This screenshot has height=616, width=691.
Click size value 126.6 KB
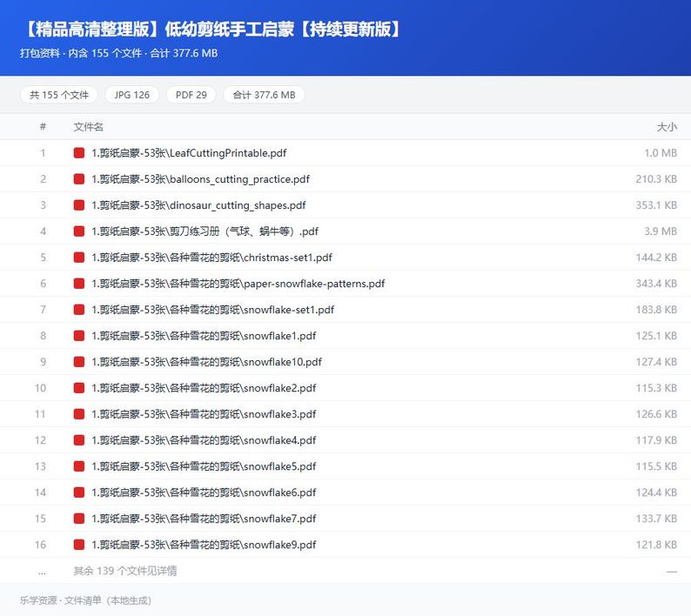coord(656,414)
